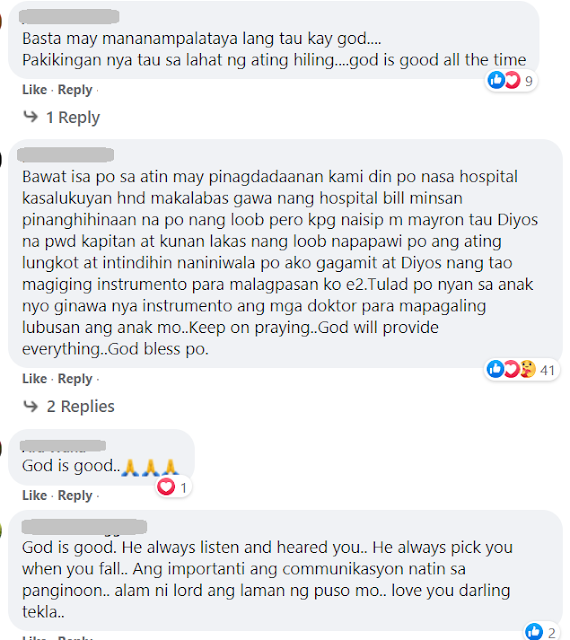Reply to the 'God is good' praying hands comment

tap(75, 495)
